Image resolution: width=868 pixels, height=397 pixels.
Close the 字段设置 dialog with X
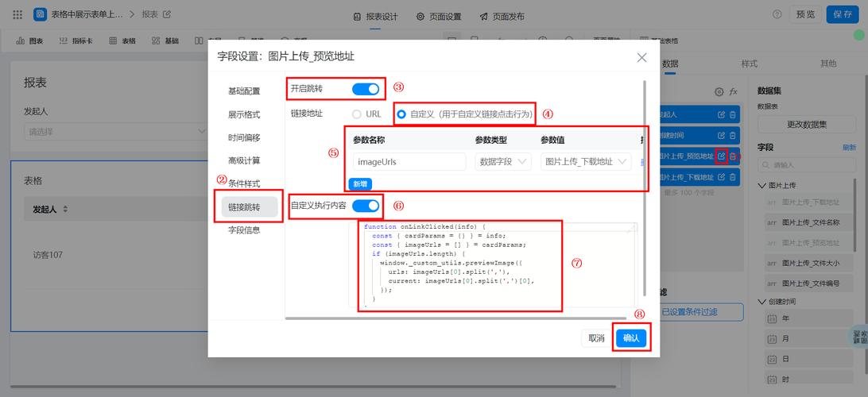[x=641, y=57]
